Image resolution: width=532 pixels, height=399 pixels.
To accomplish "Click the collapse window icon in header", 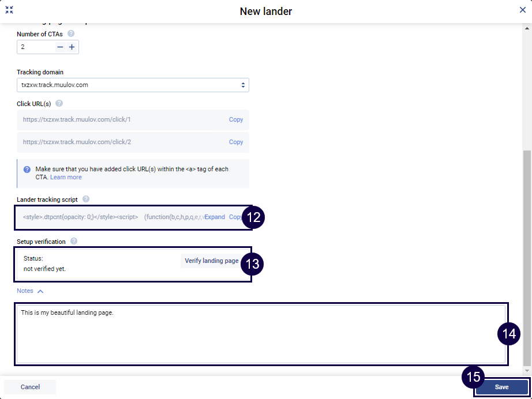I will (9, 10).
